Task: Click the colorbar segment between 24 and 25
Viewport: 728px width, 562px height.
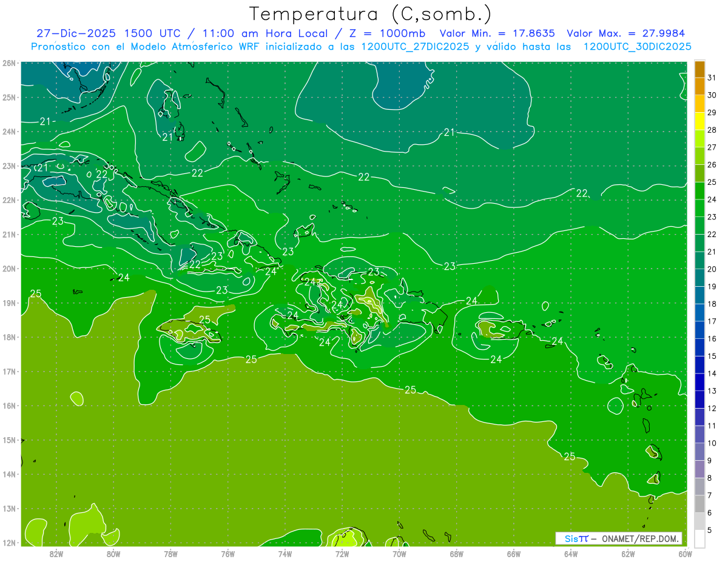Action: [699, 191]
